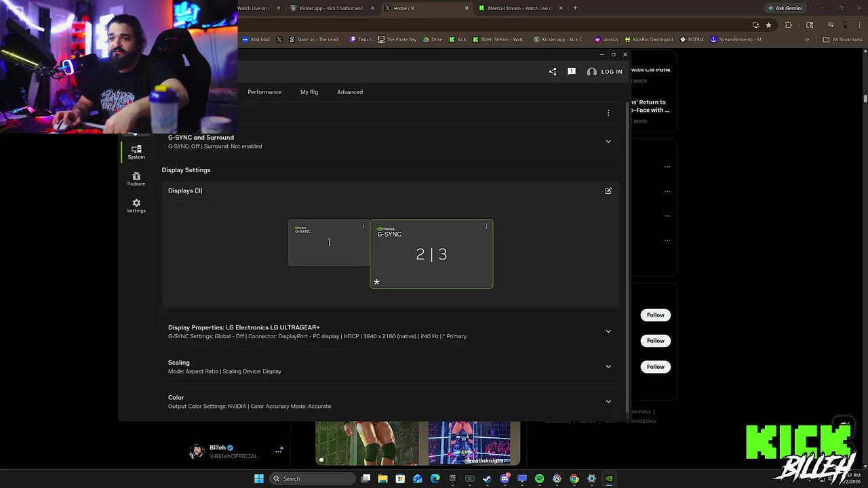This screenshot has height=488, width=868.
Task: Click the taskbar Search box
Action: pyautogui.click(x=312, y=479)
